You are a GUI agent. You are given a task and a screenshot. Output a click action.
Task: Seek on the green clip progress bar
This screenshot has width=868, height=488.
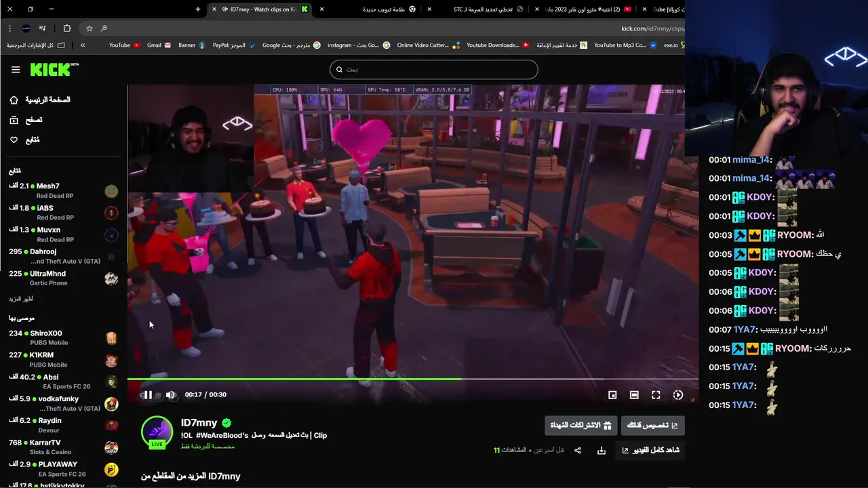tap(412, 379)
